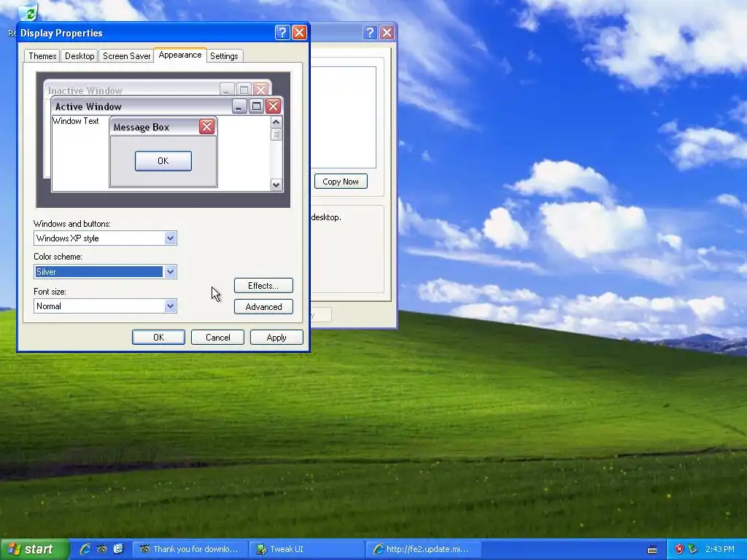
Task: Click the Effects... button
Action: (263, 286)
